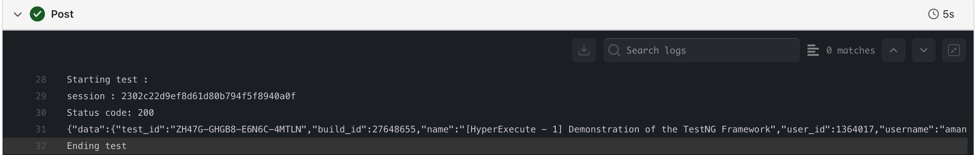
Task: Click the 5s duration label
Action: [948, 14]
